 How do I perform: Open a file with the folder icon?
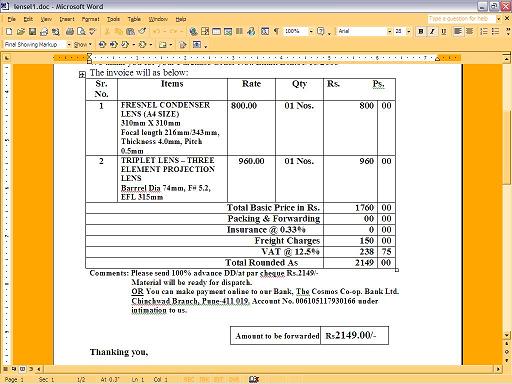coord(21,31)
